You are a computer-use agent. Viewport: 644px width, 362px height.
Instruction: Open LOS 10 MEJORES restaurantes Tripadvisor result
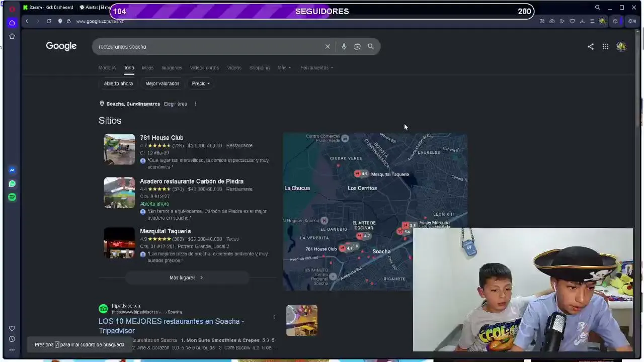tap(171, 326)
